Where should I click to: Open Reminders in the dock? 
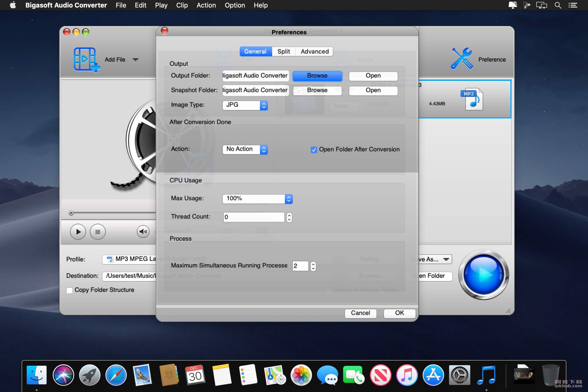248,375
